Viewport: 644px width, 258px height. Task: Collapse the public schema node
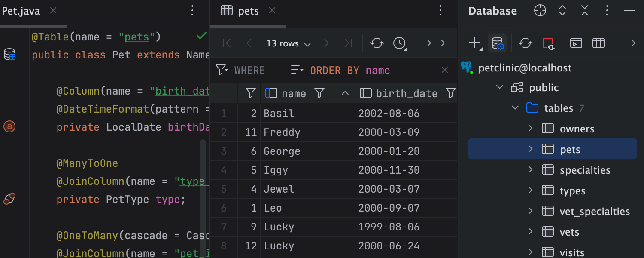click(500, 87)
